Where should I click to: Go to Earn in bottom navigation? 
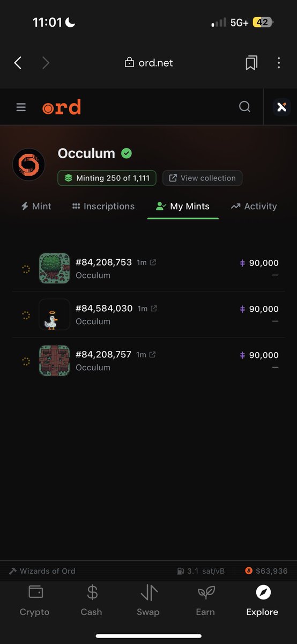coord(205,600)
